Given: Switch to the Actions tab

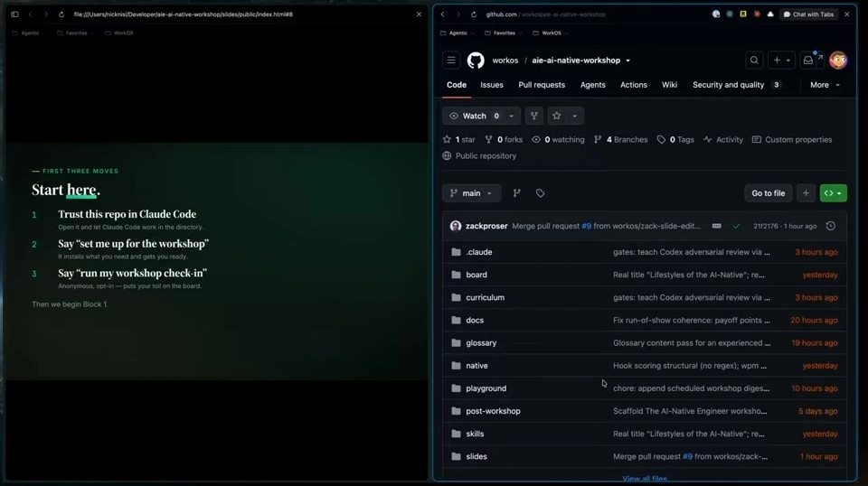Looking at the screenshot, I should point(633,85).
